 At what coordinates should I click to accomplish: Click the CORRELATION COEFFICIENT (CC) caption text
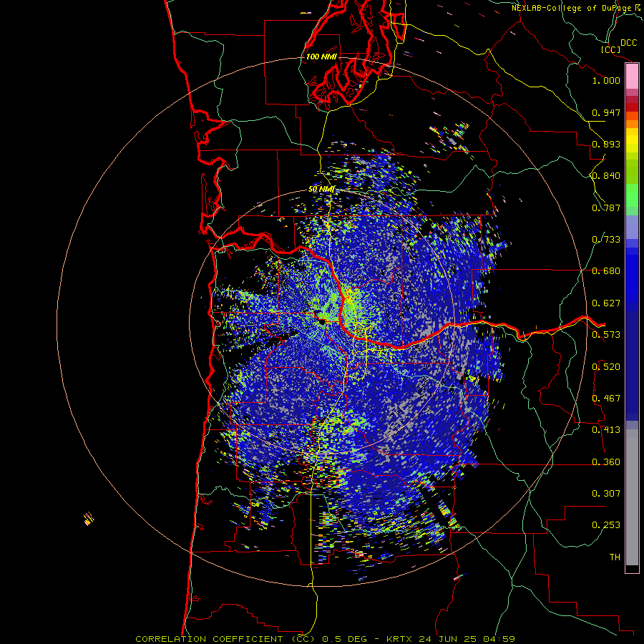[225, 639]
